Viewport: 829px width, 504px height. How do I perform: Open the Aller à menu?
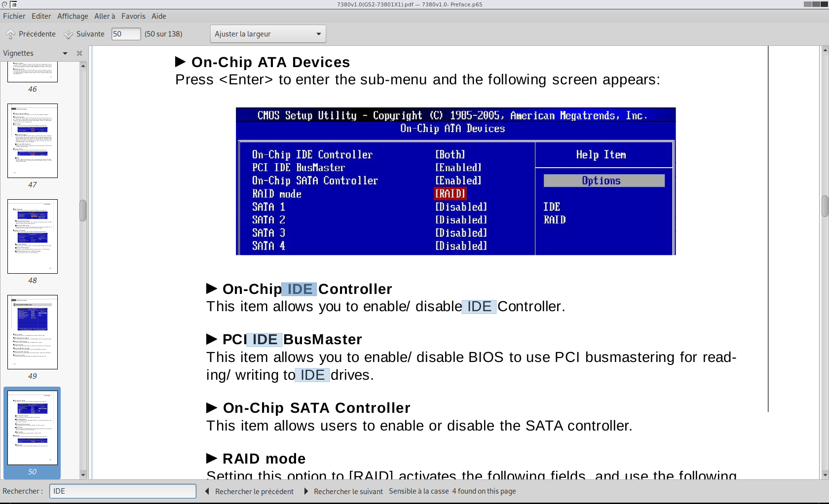105,16
